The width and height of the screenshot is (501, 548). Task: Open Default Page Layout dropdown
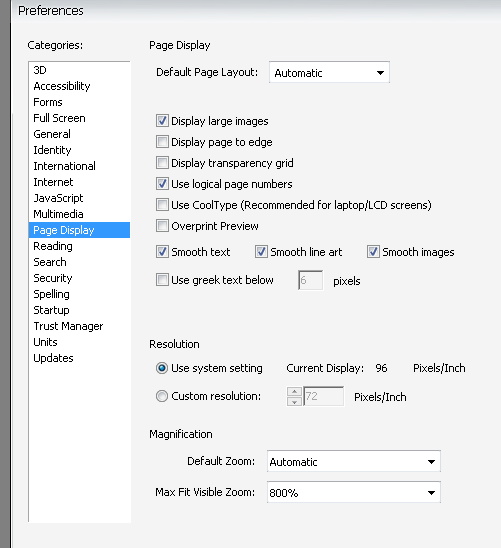tap(329, 72)
